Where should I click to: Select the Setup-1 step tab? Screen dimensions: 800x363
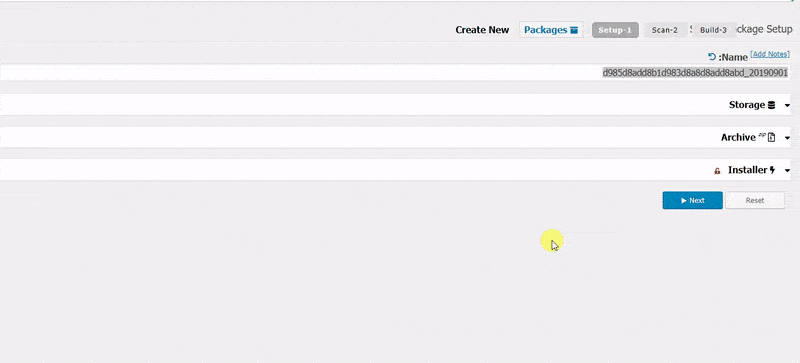tap(615, 30)
